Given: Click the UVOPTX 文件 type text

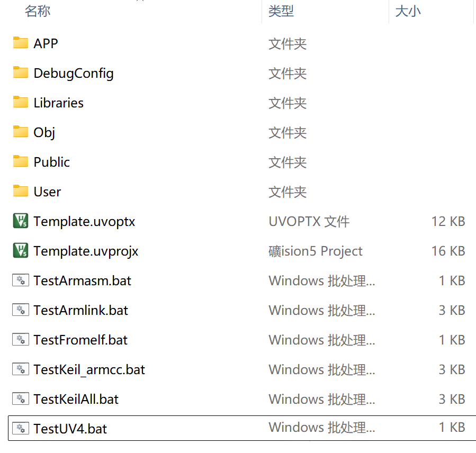Looking at the screenshot, I should 309,221.
